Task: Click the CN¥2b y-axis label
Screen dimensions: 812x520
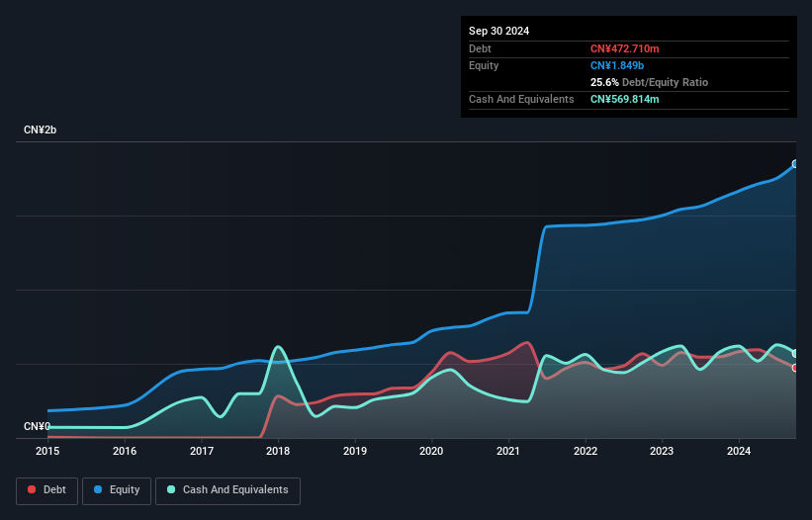Action: pyautogui.click(x=40, y=130)
